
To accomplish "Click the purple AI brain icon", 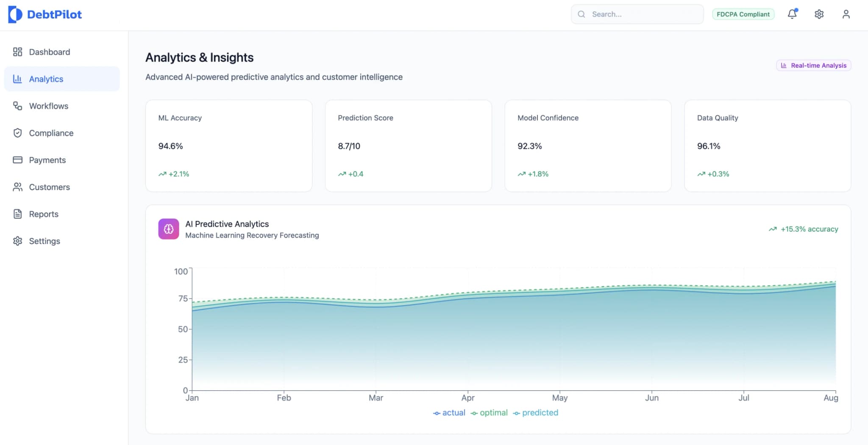I will pyautogui.click(x=169, y=229).
